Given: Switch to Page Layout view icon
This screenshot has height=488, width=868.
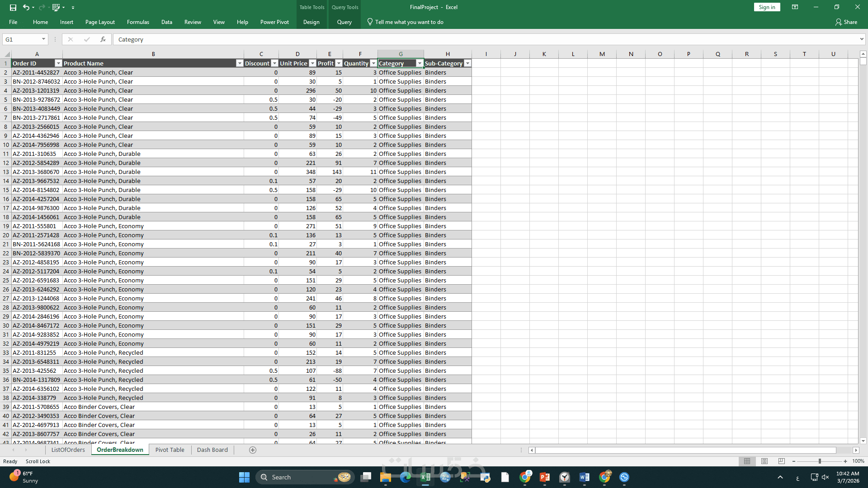Looking at the screenshot, I should coord(764,461).
